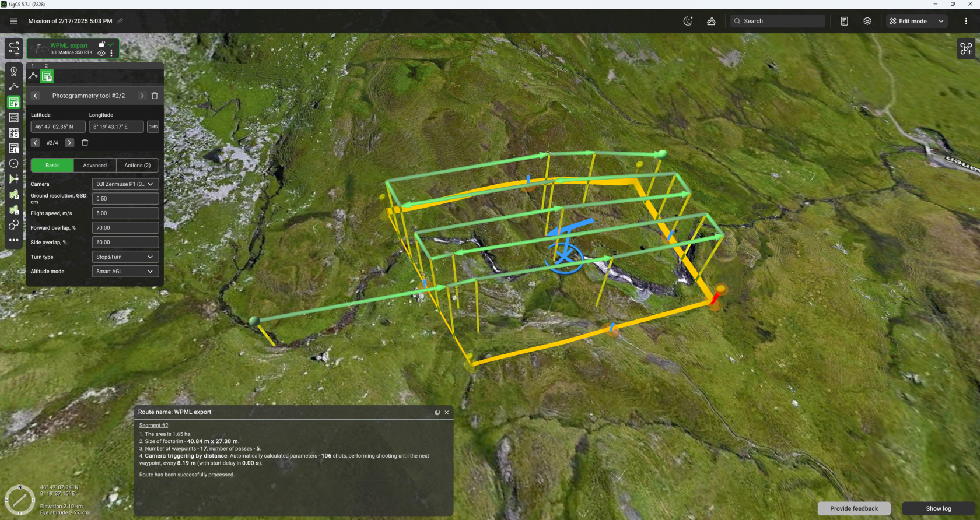Open the map layers icon
The height and width of the screenshot is (520, 980).
click(x=867, y=21)
